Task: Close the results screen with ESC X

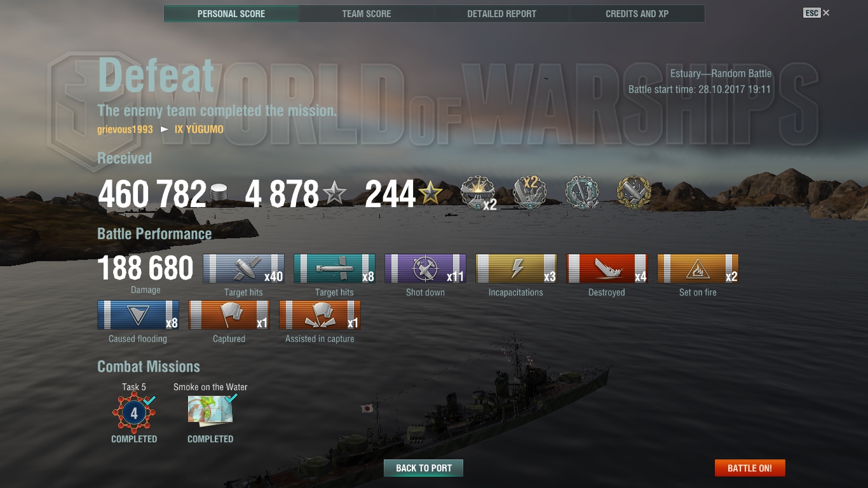Action: pos(817,13)
